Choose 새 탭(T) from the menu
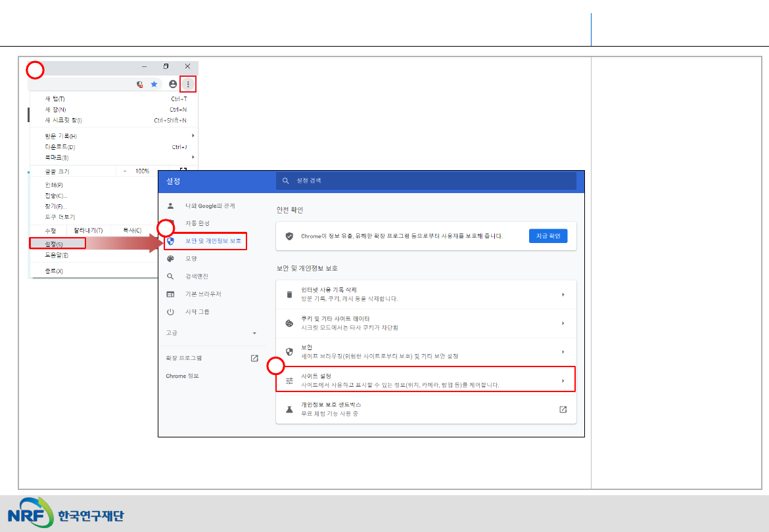 pos(55,99)
